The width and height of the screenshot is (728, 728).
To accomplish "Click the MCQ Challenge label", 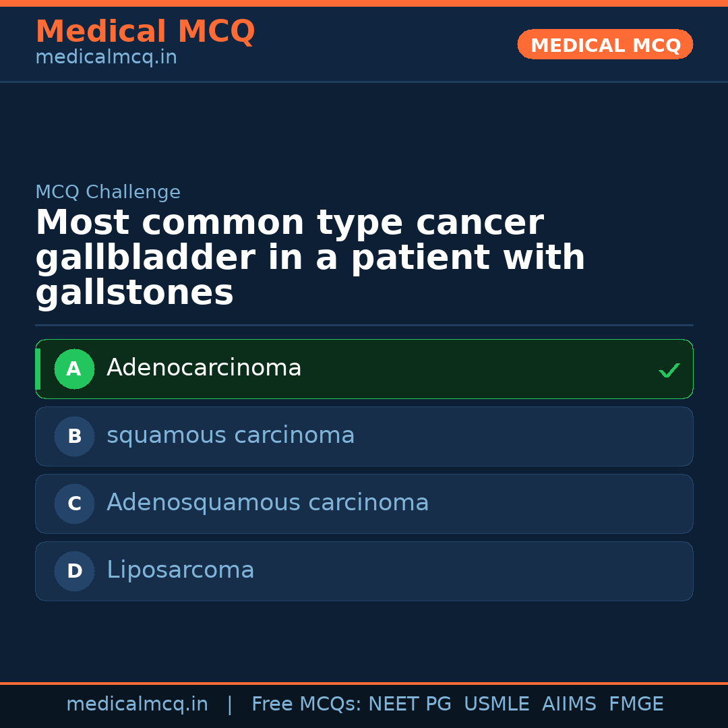I will pyautogui.click(x=108, y=192).
